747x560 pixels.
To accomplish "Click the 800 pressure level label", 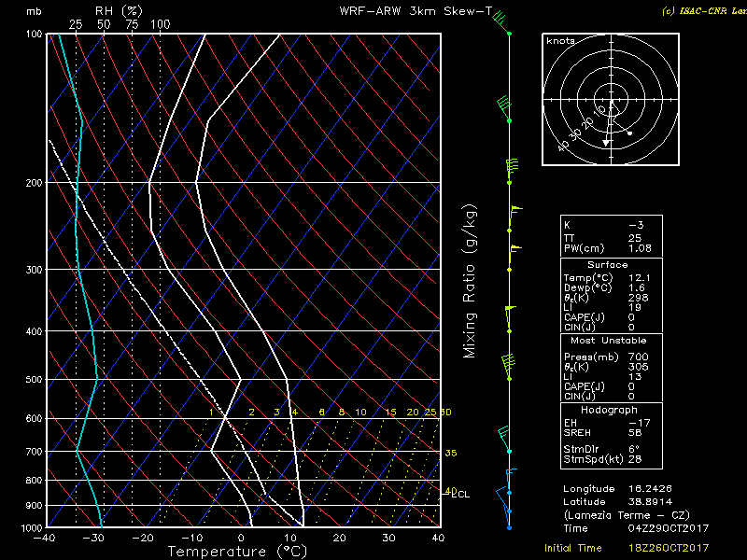I will [x=34, y=481].
